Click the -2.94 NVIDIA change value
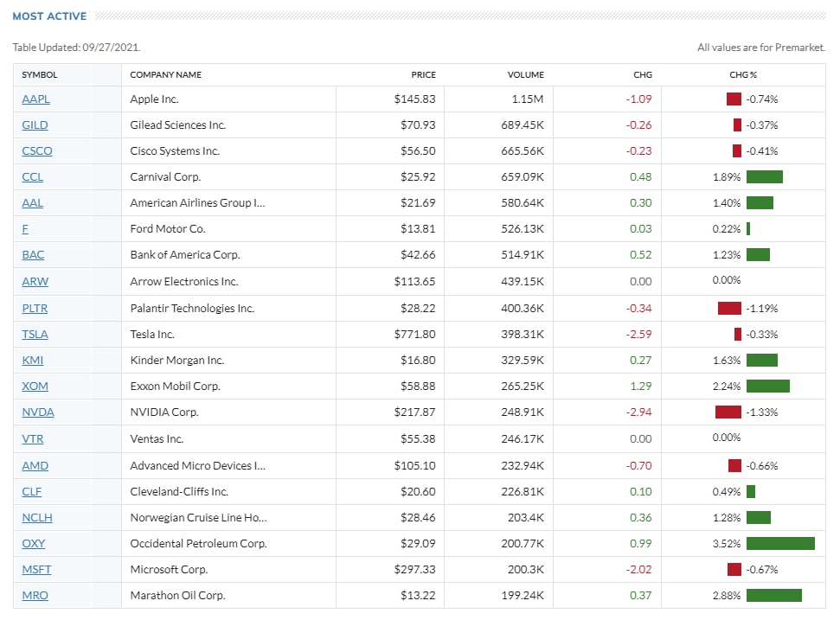840x620 pixels. click(638, 412)
